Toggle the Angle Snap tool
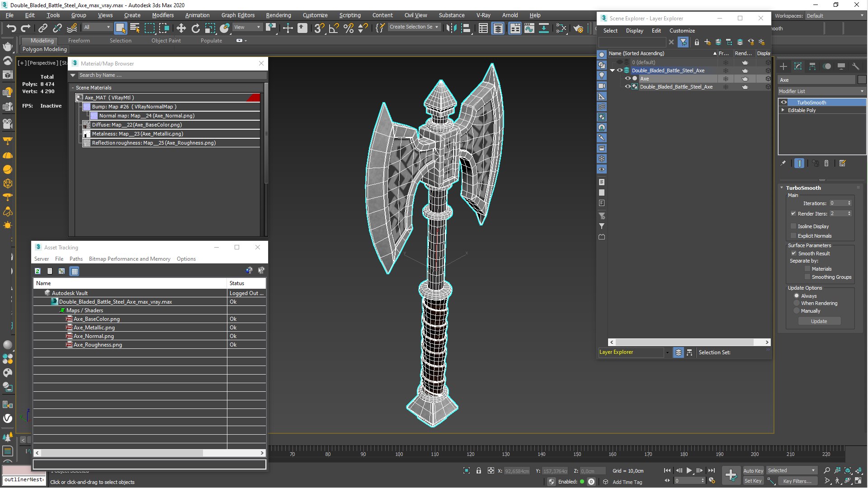This screenshot has width=868, height=488. pyautogui.click(x=334, y=28)
